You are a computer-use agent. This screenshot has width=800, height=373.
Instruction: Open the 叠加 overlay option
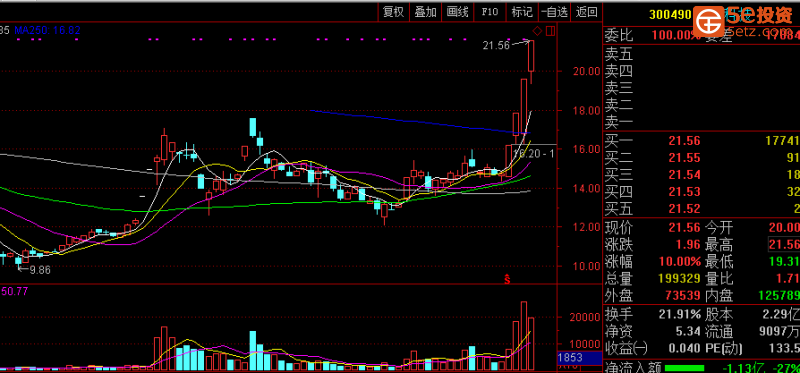tap(425, 12)
